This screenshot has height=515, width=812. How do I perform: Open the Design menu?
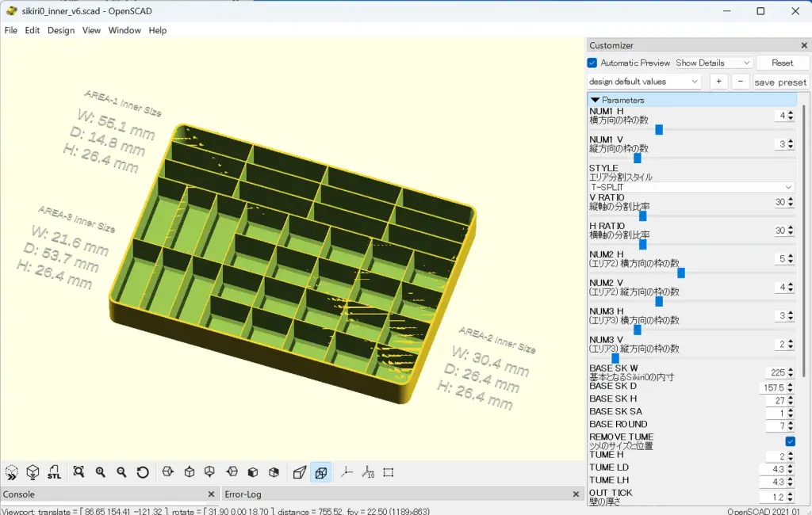[61, 30]
